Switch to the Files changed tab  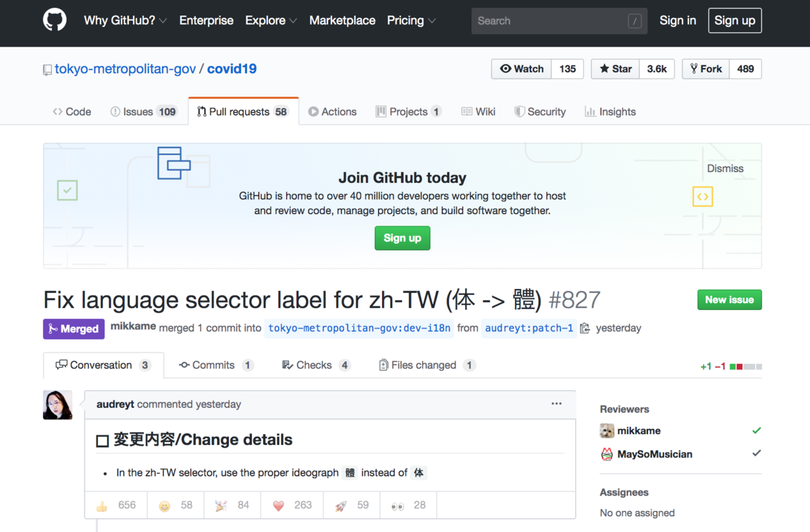click(x=427, y=365)
